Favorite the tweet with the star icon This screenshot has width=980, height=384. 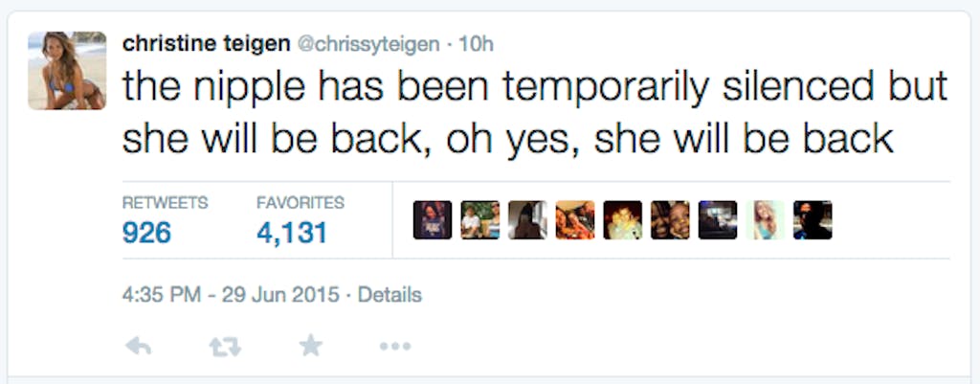[311, 346]
